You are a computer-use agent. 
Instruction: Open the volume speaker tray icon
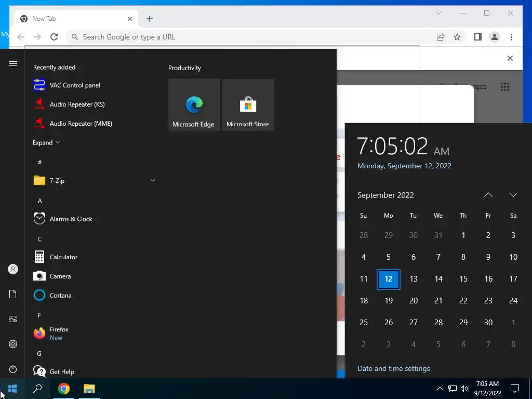[464, 389]
